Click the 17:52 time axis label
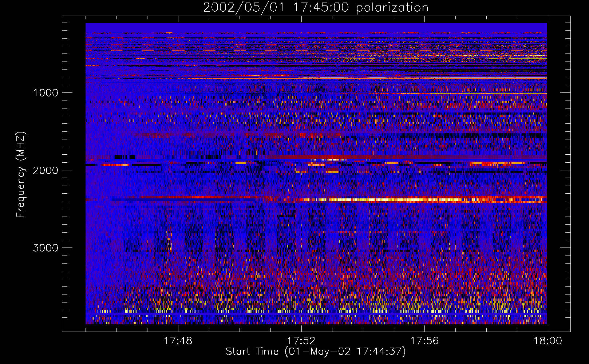The image size is (589, 364). pos(301,341)
